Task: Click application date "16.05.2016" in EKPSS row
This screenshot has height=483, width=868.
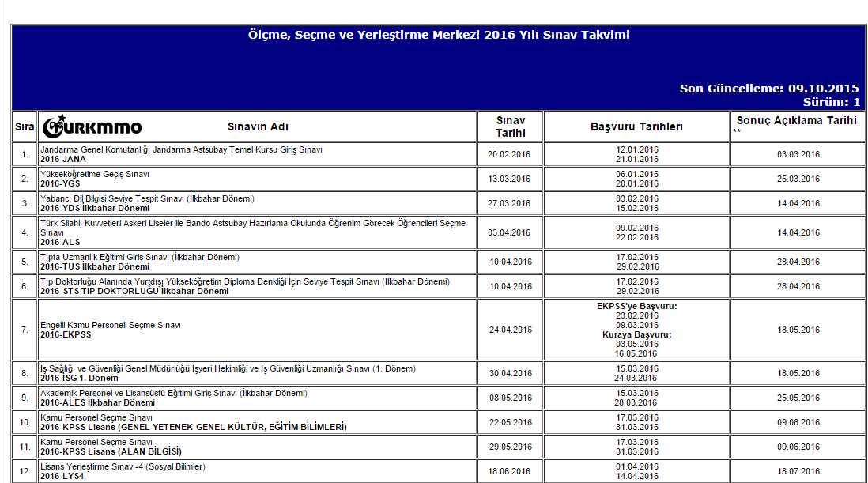Action: click(x=636, y=353)
